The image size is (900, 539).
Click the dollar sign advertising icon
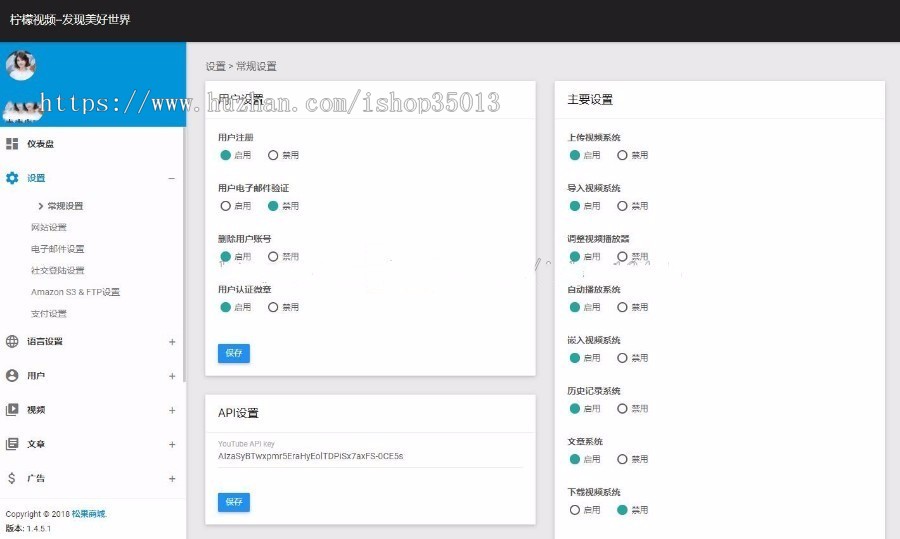pos(12,478)
